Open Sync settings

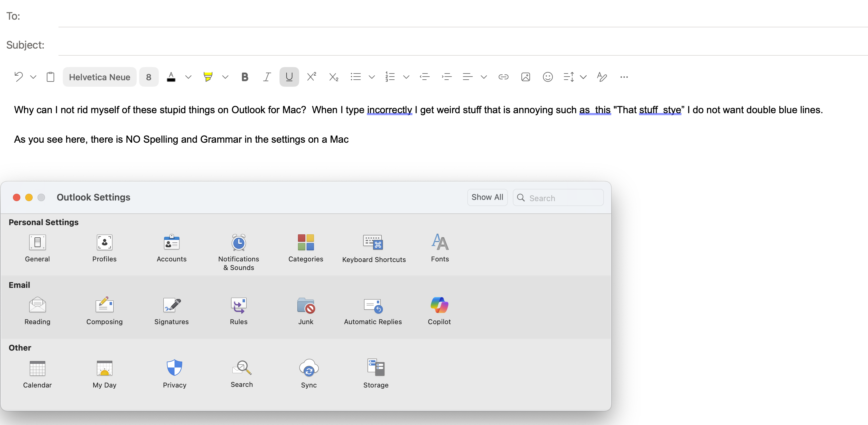click(x=309, y=374)
